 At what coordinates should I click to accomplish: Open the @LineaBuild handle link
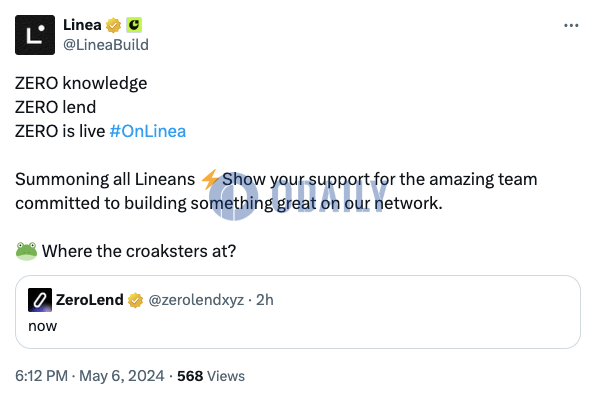(x=106, y=45)
